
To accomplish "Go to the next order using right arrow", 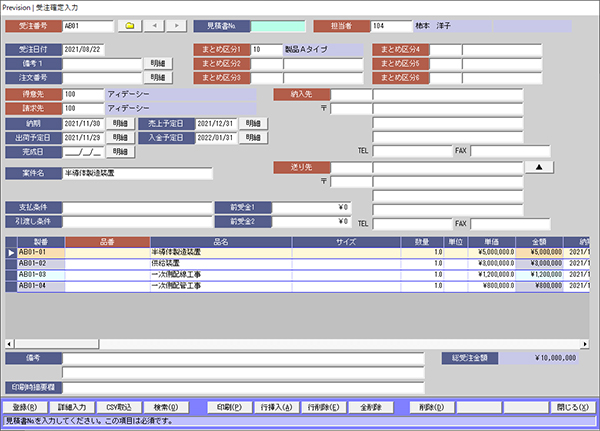I will click(176, 26).
